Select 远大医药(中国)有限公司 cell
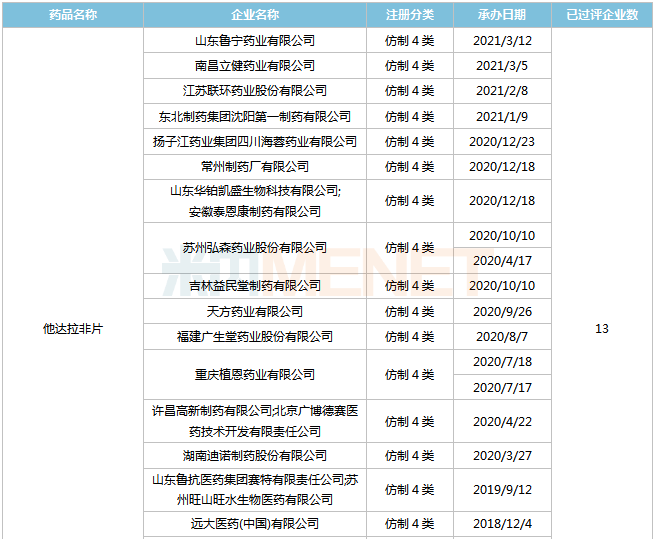This screenshot has height=539, width=655. pyautogui.click(x=255, y=524)
